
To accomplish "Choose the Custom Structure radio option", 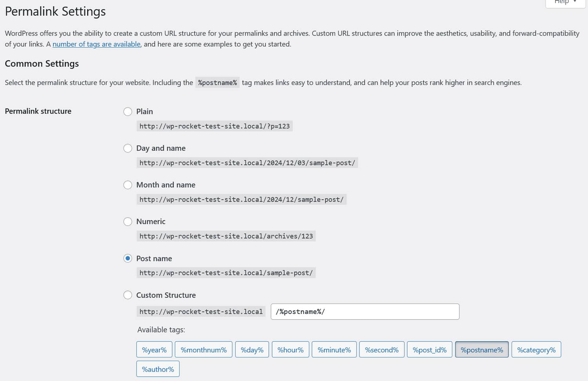I will [x=128, y=295].
